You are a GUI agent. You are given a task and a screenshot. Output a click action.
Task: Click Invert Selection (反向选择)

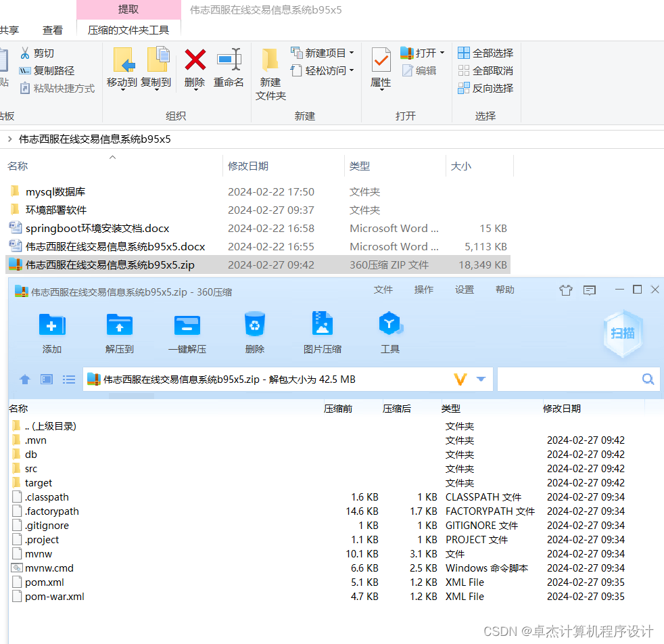pyautogui.click(x=485, y=88)
